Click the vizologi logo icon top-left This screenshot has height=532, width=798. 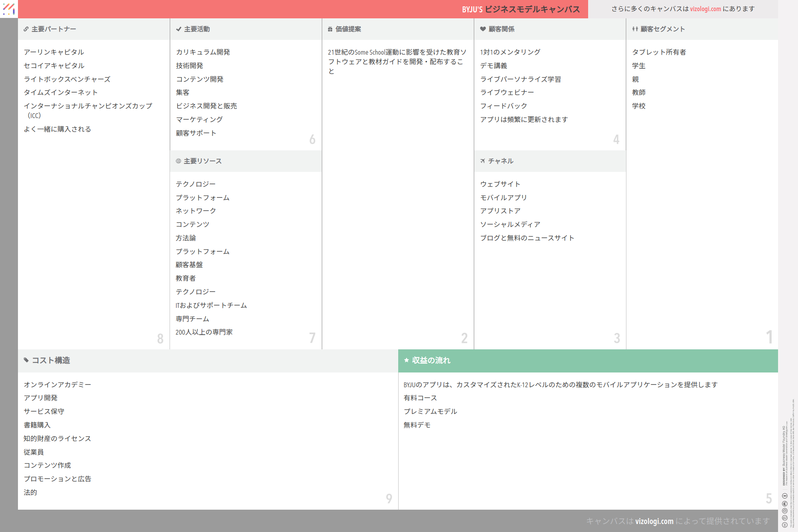(9, 9)
